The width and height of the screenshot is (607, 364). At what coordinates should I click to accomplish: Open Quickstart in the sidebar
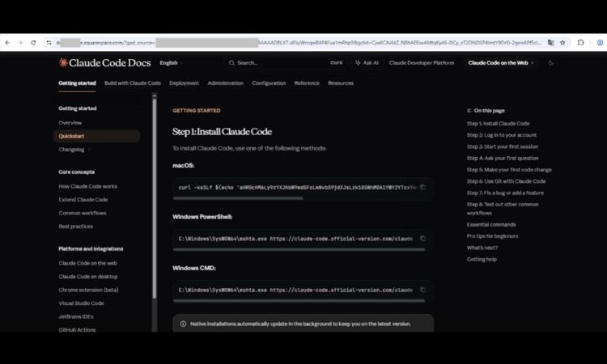(x=96, y=136)
